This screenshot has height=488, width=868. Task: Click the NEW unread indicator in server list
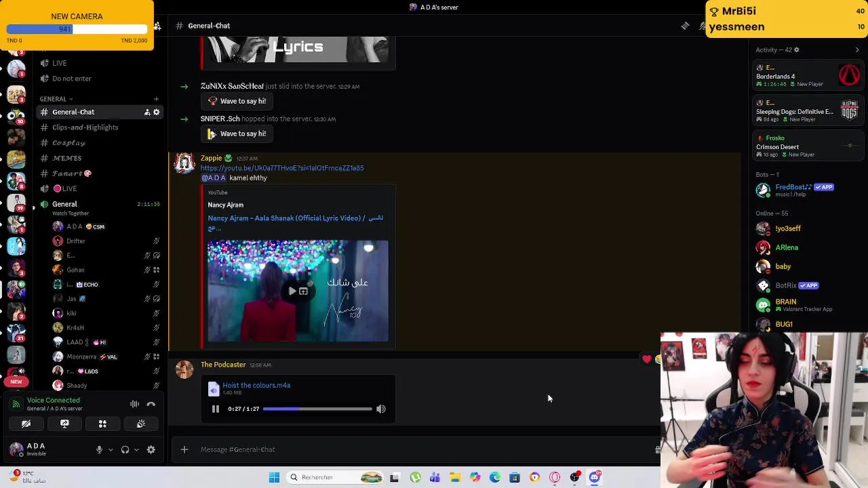click(16, 382)
